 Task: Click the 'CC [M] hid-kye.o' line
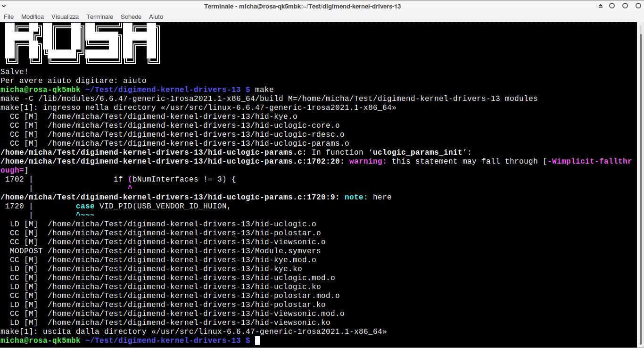[154, 116]
